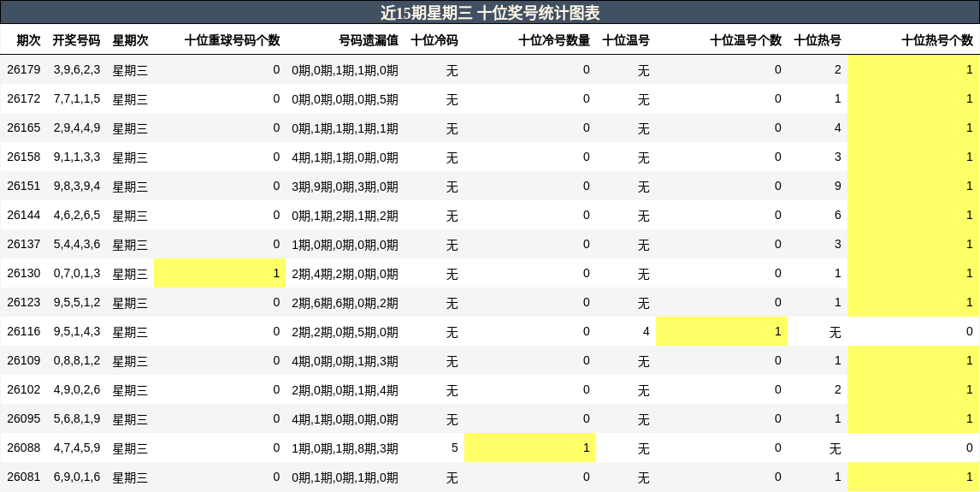Click the 十位温号 column header

(x=626, y=40)
